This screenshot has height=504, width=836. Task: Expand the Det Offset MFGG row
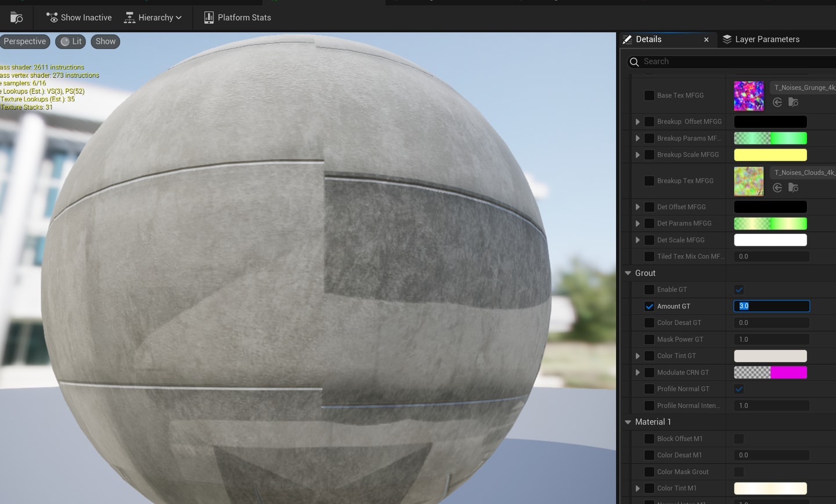point(637,207)
